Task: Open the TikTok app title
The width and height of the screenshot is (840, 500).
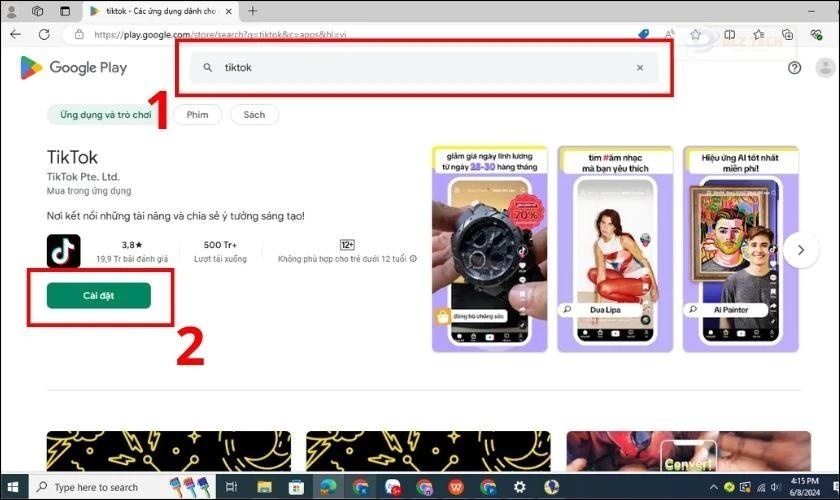Action: [72, 157]
